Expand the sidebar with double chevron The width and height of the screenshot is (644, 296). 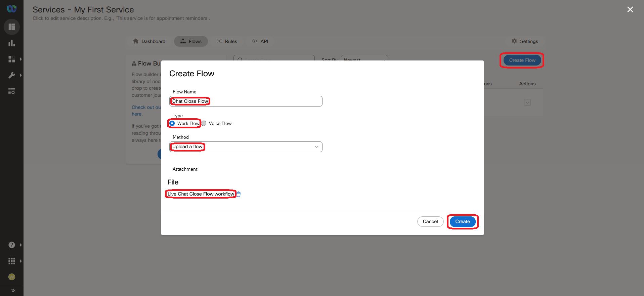pyautogui.click(x=13, y=291)
